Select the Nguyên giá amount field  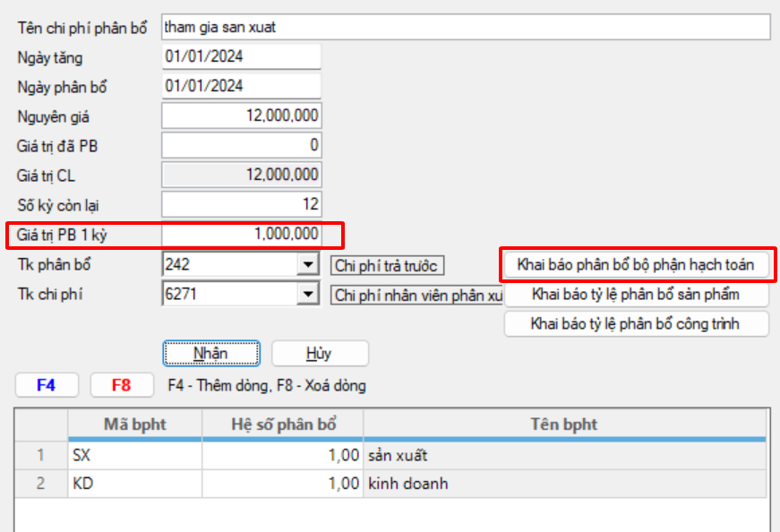(x=240, y=116)
